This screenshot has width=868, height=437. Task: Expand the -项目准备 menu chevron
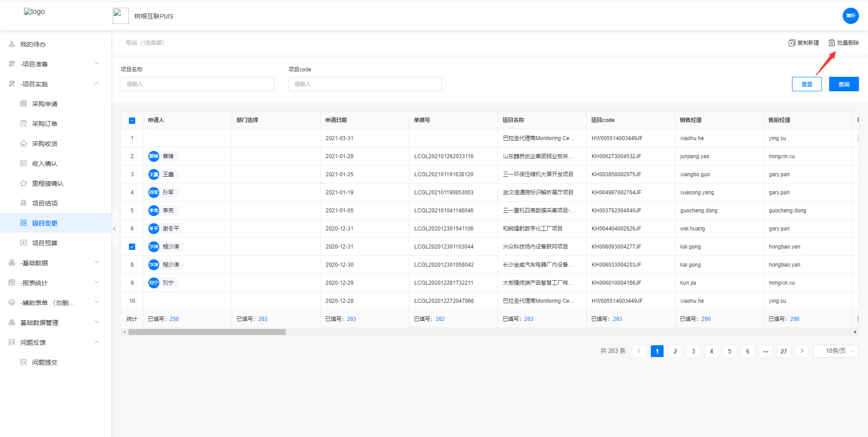(x=97, y=64)
